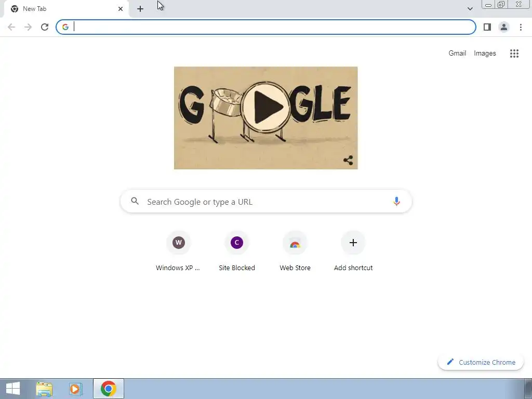532x399 pixels.
Task: Click the Search Google or type a URL box
Action: [x=266, y=202]
